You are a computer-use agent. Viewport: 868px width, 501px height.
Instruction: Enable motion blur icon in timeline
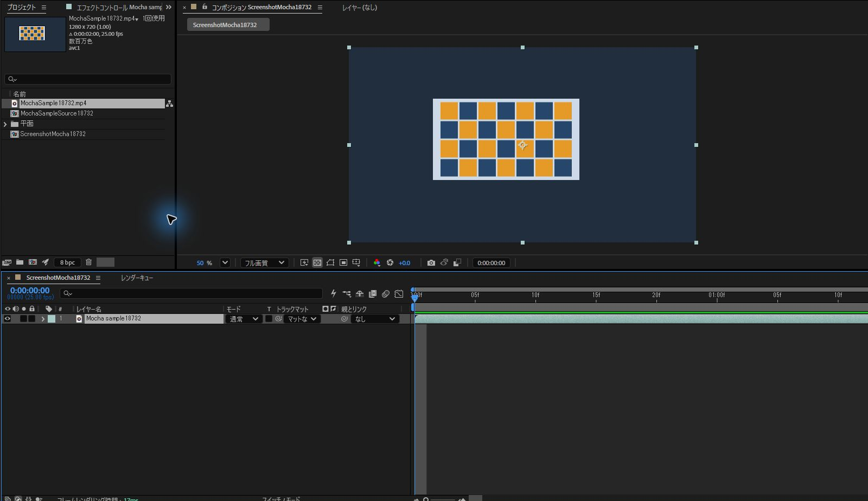[386, 294]
